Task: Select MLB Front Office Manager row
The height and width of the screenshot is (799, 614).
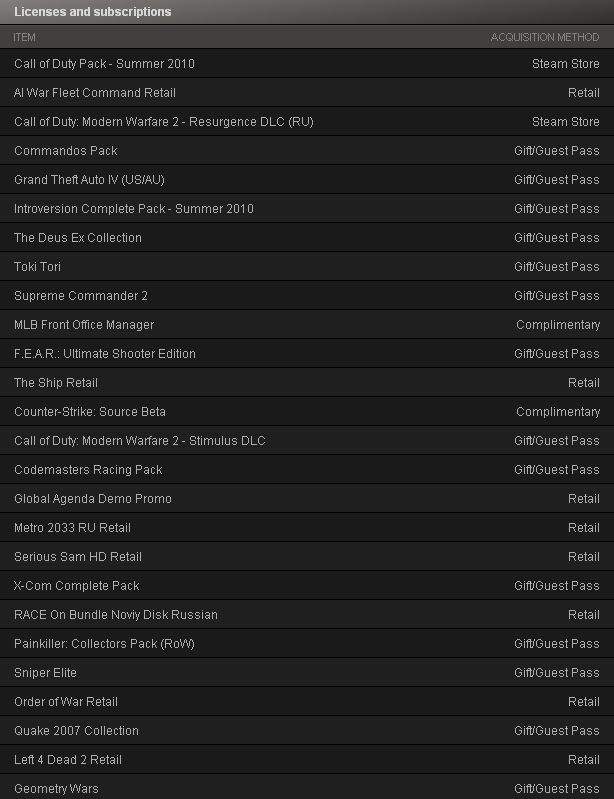Action: pos(307,325)
